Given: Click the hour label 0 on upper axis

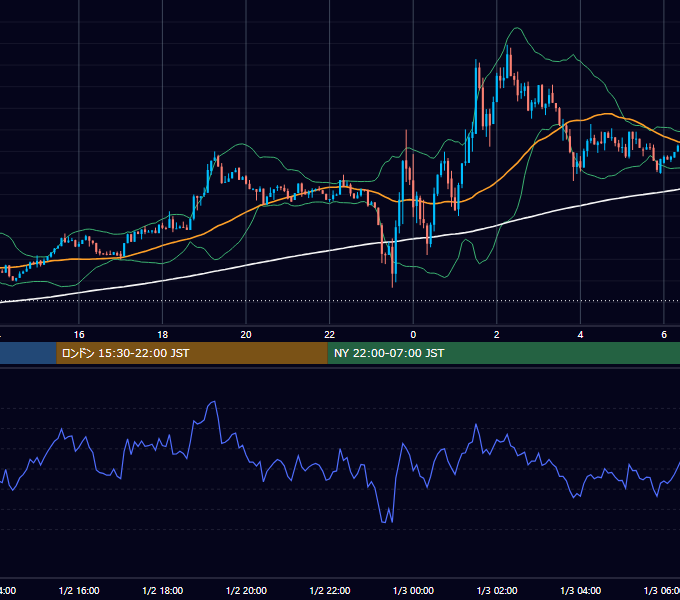Looking at the screenshot, I should click(x=413, y=335).
